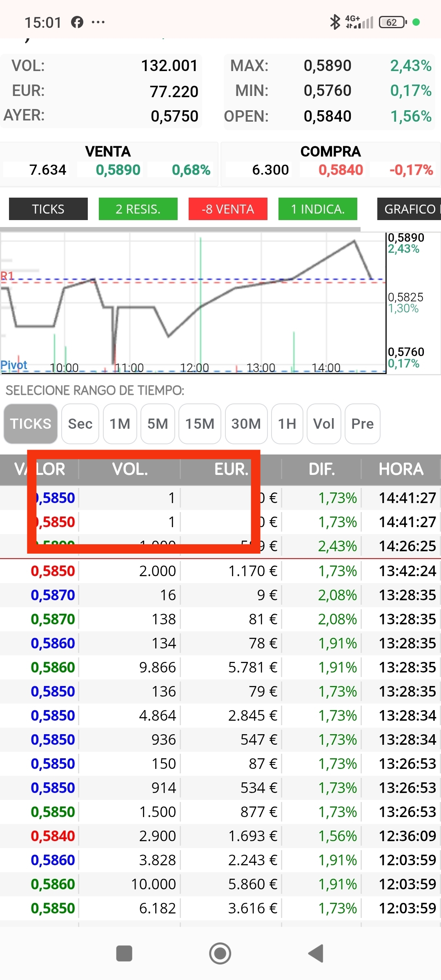Tap the Android back navigation triangle
The image size is (441, 980).
coord(316,953)
